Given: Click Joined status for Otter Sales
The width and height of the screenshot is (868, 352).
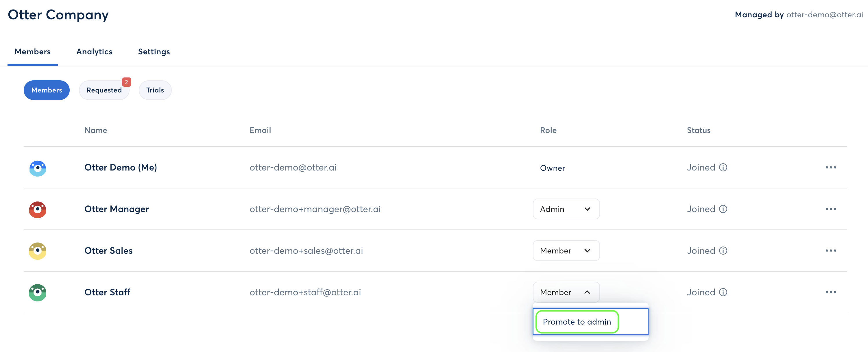Looking at the screenshot, I should click(701, 251).
